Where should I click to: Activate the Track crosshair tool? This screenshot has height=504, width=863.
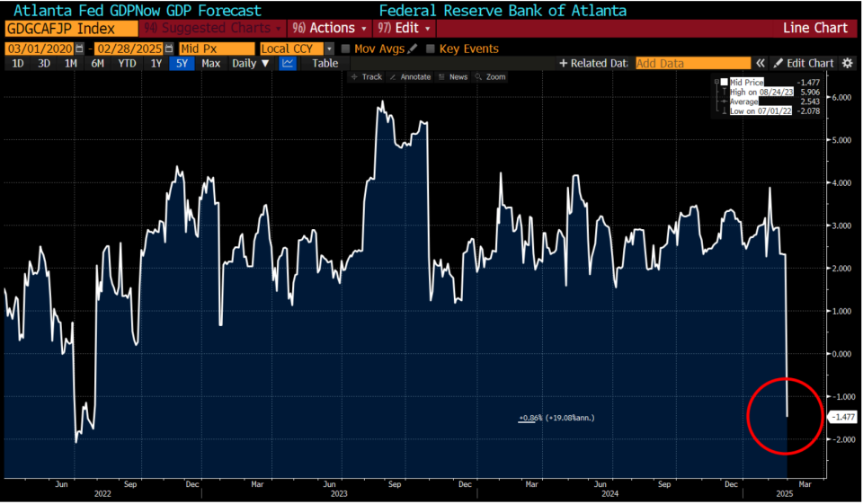(367, 77)
